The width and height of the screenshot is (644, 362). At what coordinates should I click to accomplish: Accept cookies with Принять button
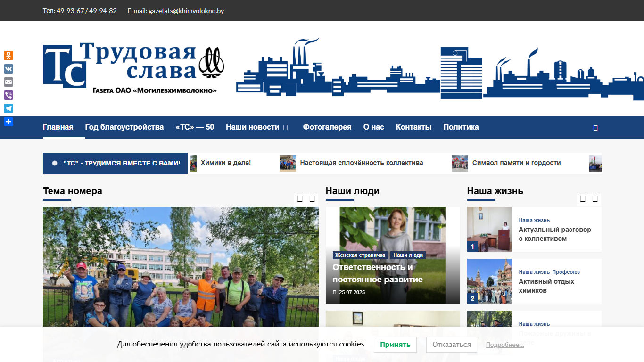point(395,345)
